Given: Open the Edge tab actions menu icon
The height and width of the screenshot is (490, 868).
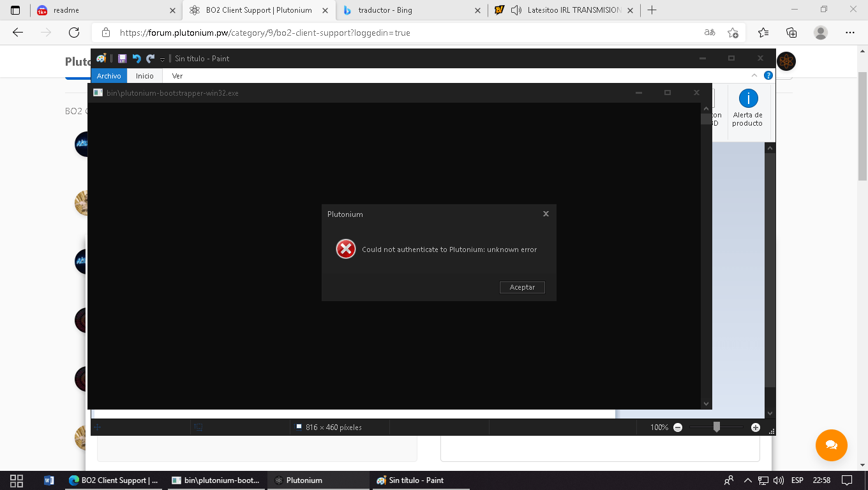Looking at the screenshot, I should (15, 10).
